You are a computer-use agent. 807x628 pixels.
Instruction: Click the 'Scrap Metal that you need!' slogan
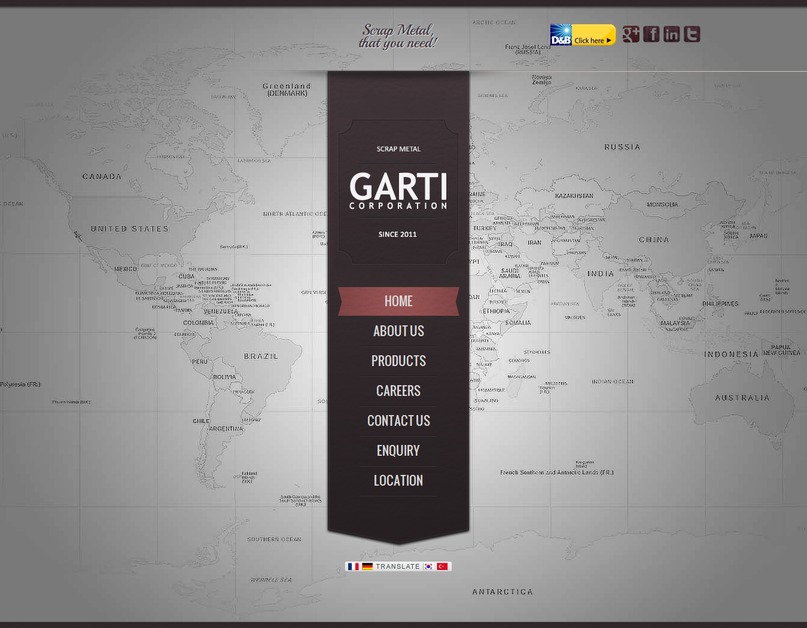398,36
